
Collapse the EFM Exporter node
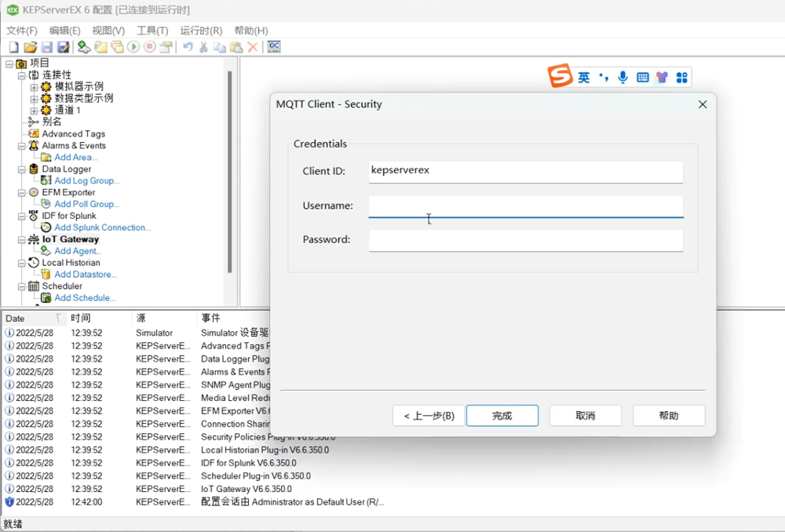(x=21, y=193)
